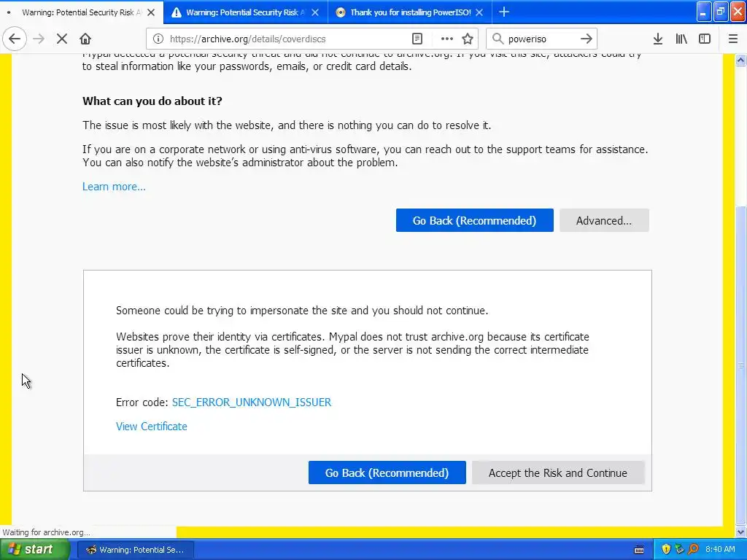Click the scrollbar up arrow

click(741, 60)
